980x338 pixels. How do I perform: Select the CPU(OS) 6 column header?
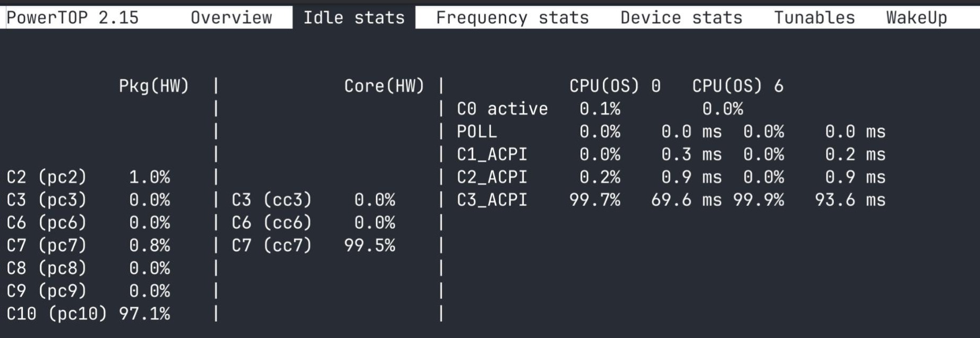coord(737,86)
